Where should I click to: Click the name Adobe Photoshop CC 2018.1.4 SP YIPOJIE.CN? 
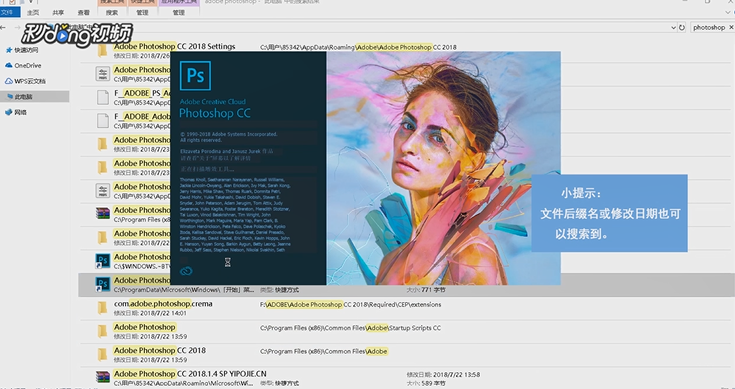190,374
